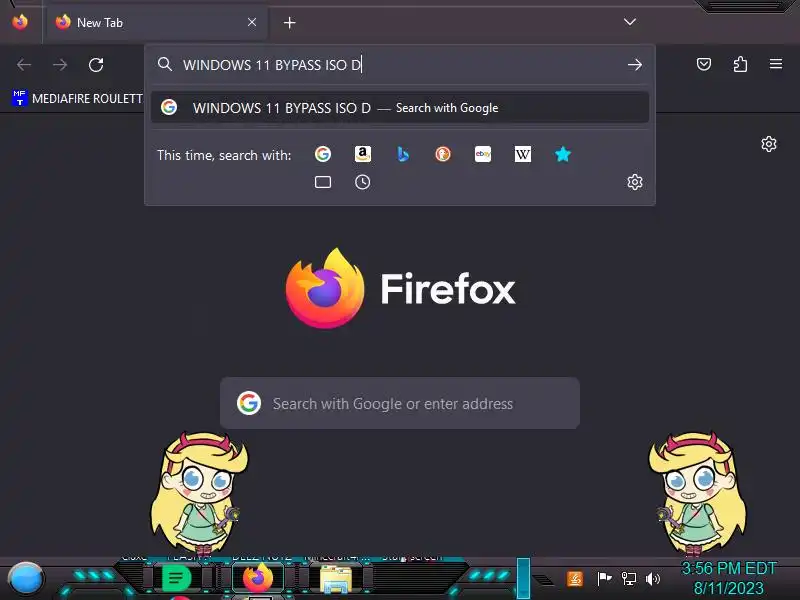The width and height of the screenshot is (800, 600).
Task: Open the Firefox hamburger menu
Action: [x=776, y=64]
